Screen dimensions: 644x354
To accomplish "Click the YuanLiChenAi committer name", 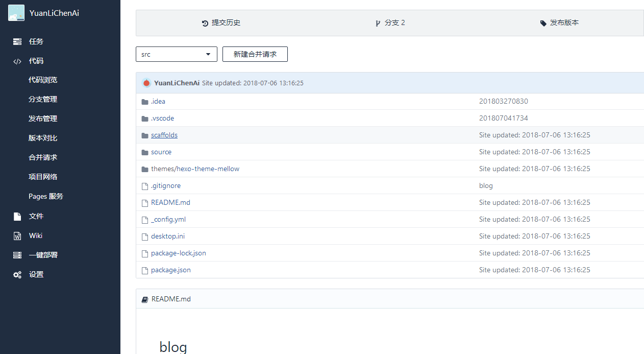I will tap(177, 83).
